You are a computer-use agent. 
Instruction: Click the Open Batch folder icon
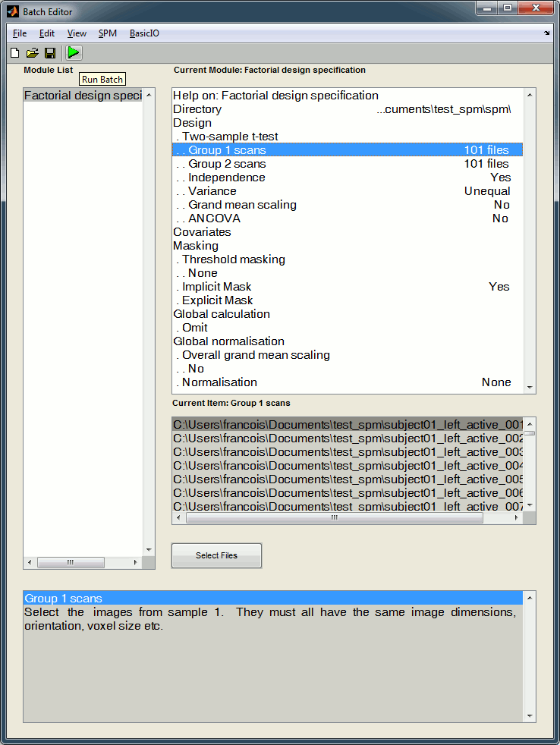coord(32,52)
